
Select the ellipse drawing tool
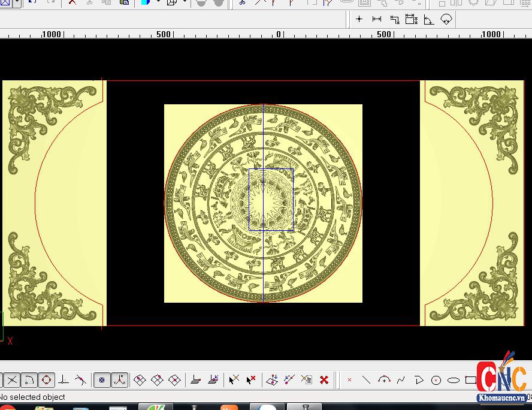coord(454,380)
